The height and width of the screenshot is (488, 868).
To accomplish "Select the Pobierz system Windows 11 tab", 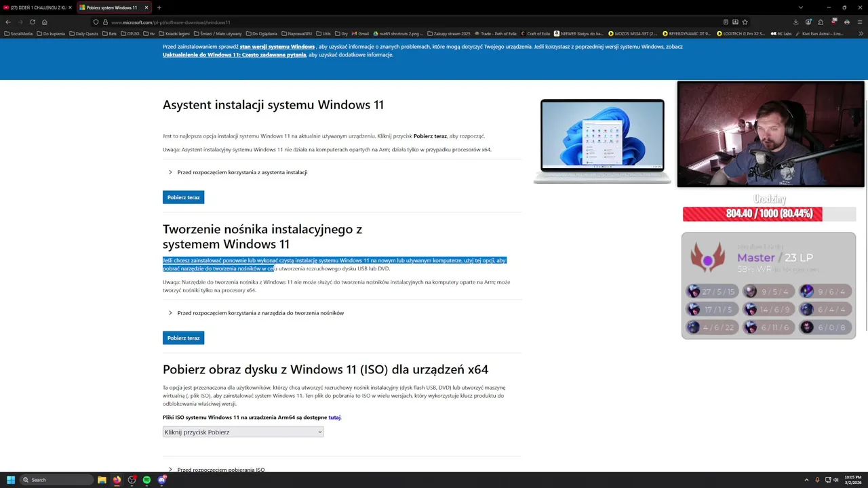I will point(113,7).
